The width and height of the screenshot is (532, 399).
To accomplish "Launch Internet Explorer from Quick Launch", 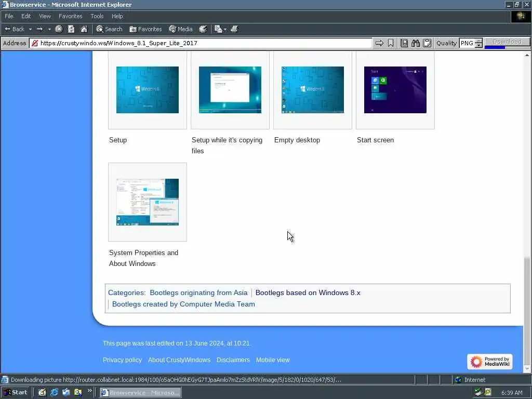I will pyautogui.click(x=54, y=393).
